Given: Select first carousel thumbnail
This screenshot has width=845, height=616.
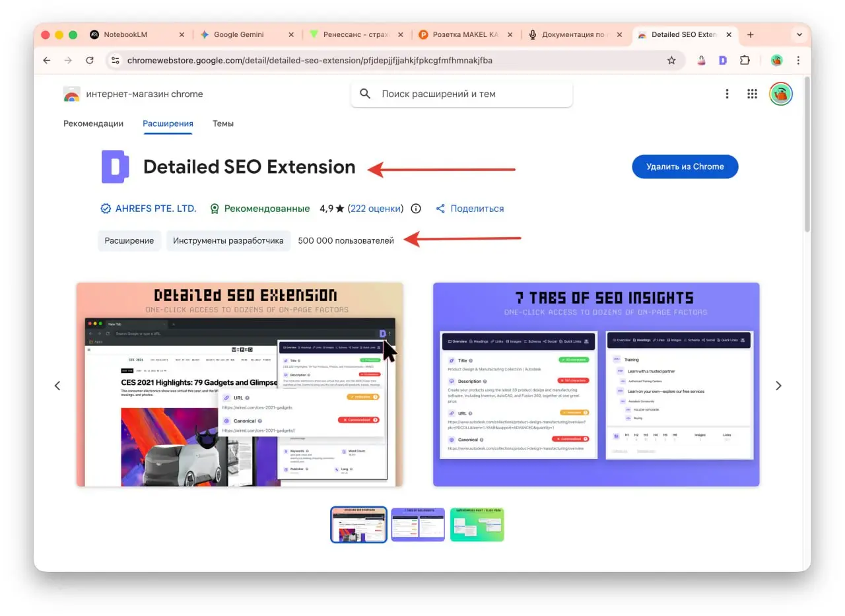Looking at the screenshot, I should [358, 524].
